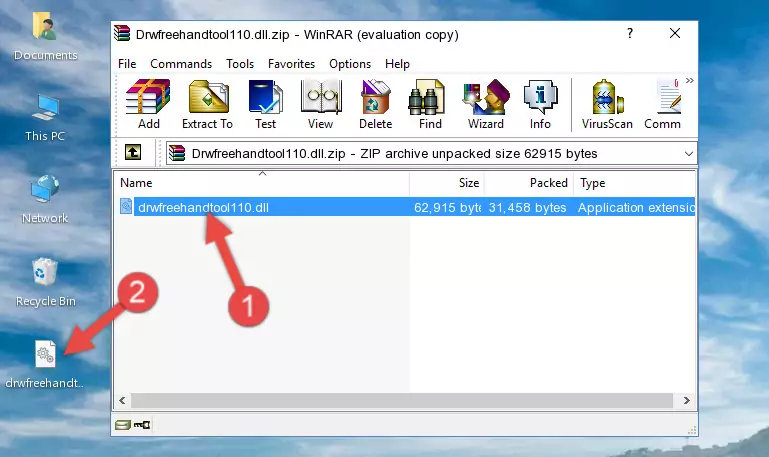The height and width of the screenshot is (457, 769).
Task: Select the Network desktop icon
Action: (45, 199)
